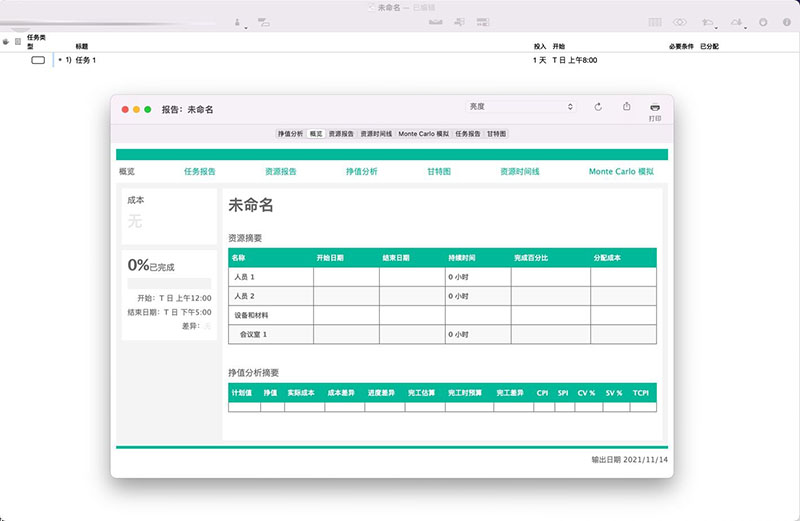Click the 人员 2 resource row
This screenshot has width=800, height=521.
(442, 296)
